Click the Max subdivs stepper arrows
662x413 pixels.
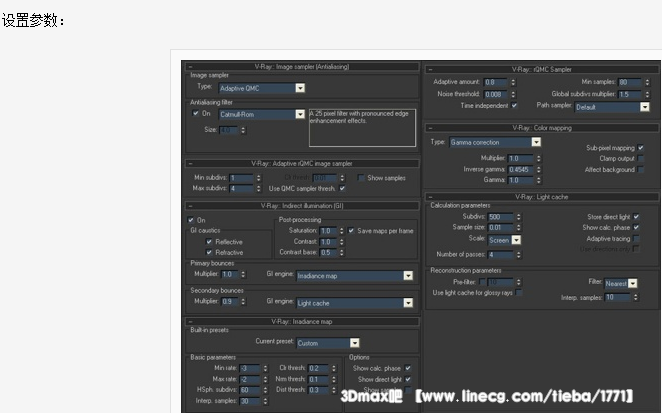(x=258, y=188)
